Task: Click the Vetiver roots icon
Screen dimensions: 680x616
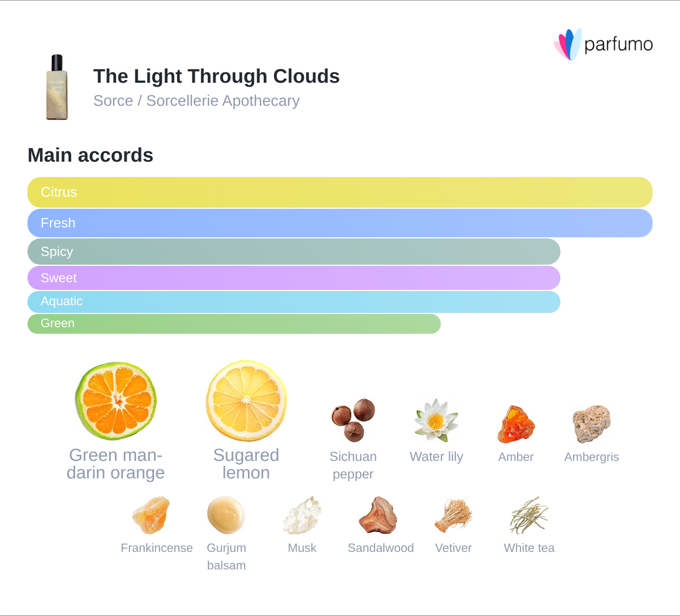Action: [x=453, y=515]
